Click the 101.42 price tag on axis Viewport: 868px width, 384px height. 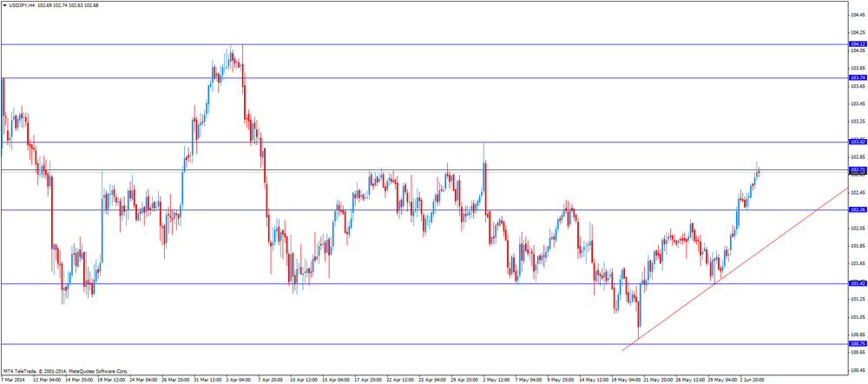tap(857, 284)
